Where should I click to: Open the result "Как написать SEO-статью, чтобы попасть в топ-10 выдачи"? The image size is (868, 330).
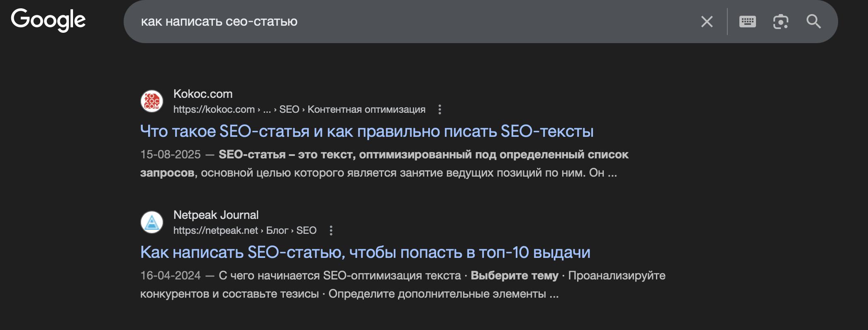[365, 252]
